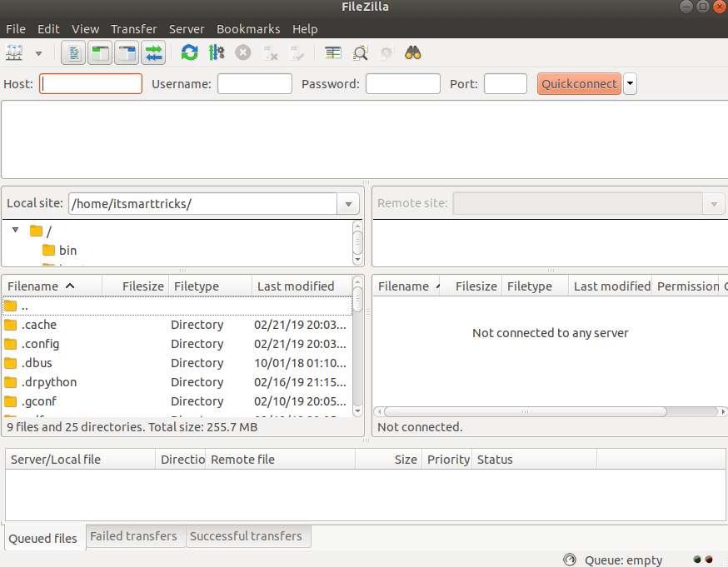This screenshot has width=728, height=567.
Task: Click the remote list horizontal scrollbar
Action: pos(551,411)
